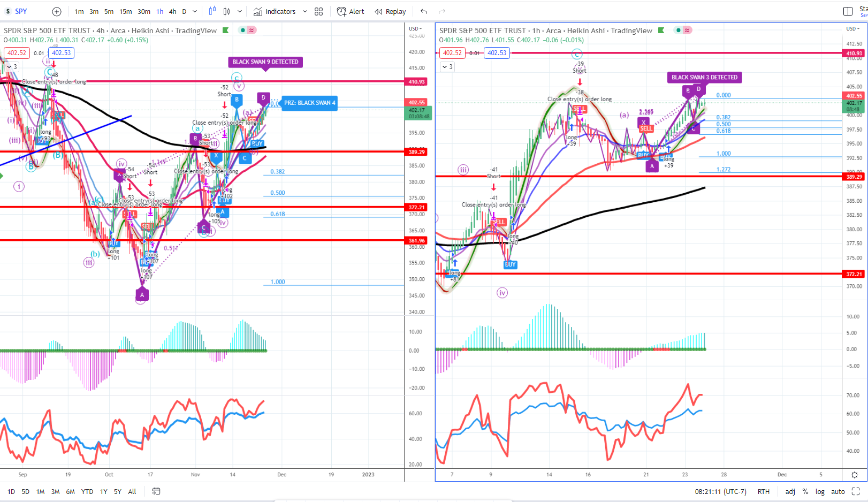Select the YTD date range
868x502 pixels.
(x=87, y=491)
